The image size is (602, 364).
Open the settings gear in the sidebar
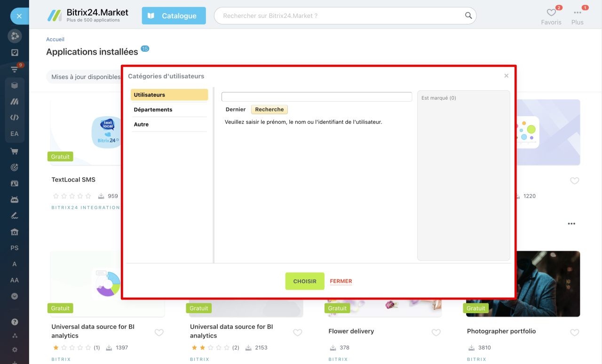15,350
